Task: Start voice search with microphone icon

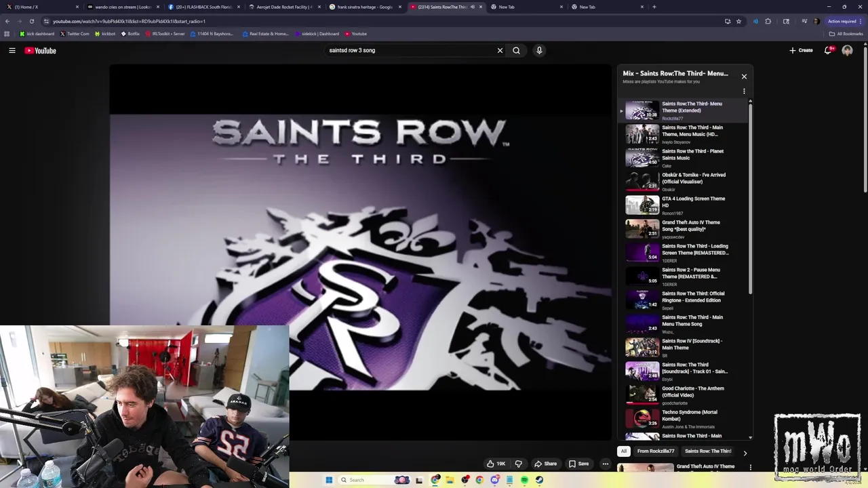Action: click(x=539, y=50)
